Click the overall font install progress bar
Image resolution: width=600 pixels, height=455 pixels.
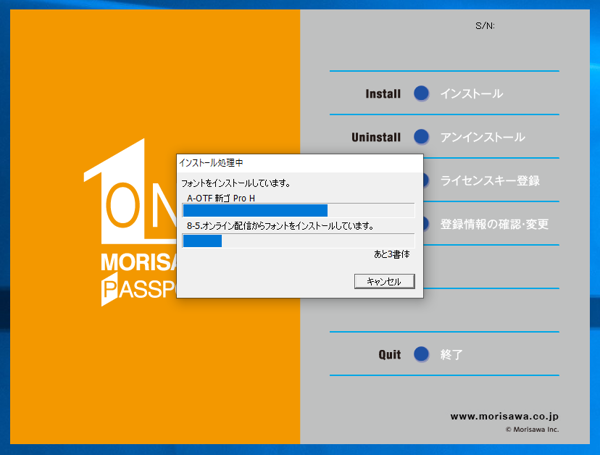coord(298,241)
